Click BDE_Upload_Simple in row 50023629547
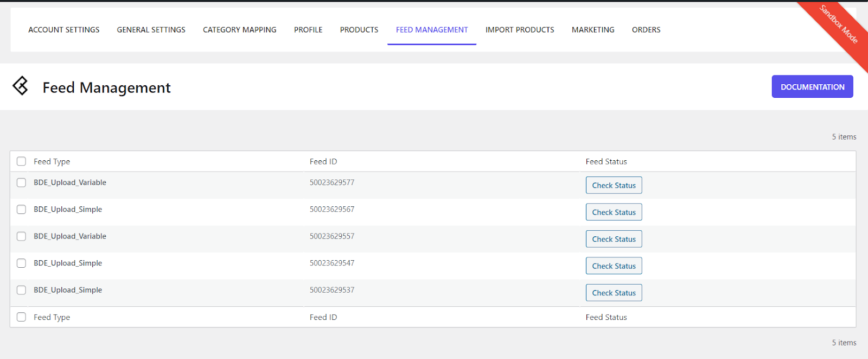868x359 pixels. [68, 263]
